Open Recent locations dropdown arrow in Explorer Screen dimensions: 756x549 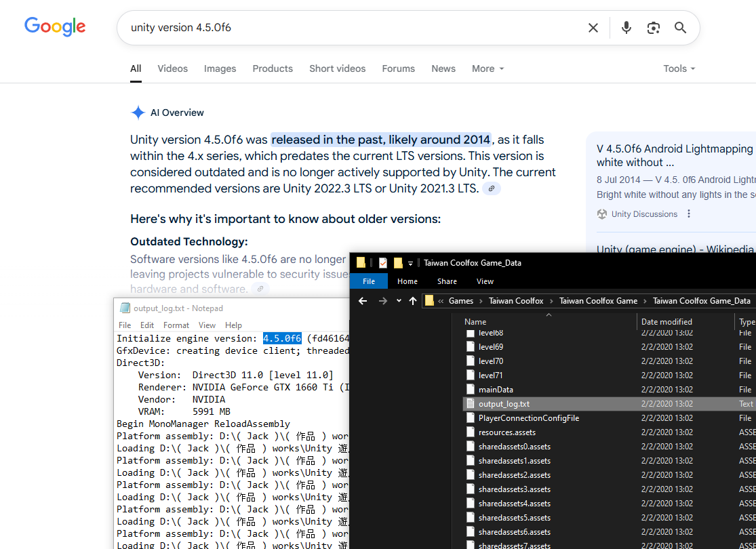point(399,301)
